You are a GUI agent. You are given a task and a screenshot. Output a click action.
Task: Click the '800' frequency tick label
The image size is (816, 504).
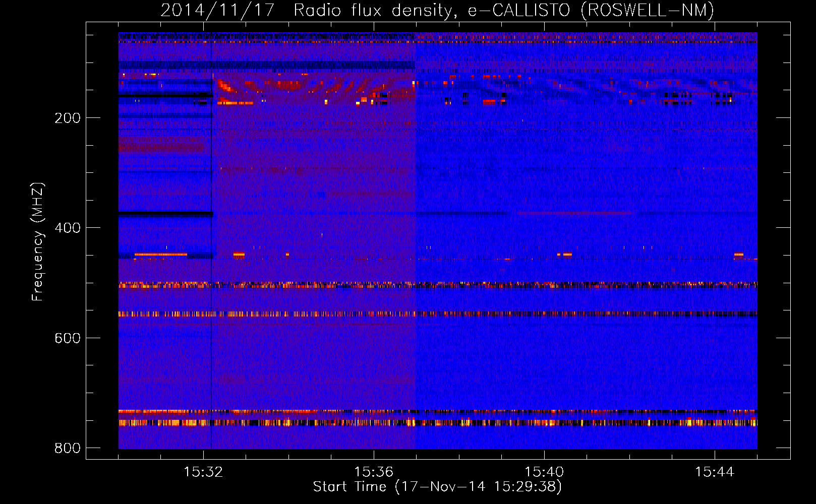68,448
